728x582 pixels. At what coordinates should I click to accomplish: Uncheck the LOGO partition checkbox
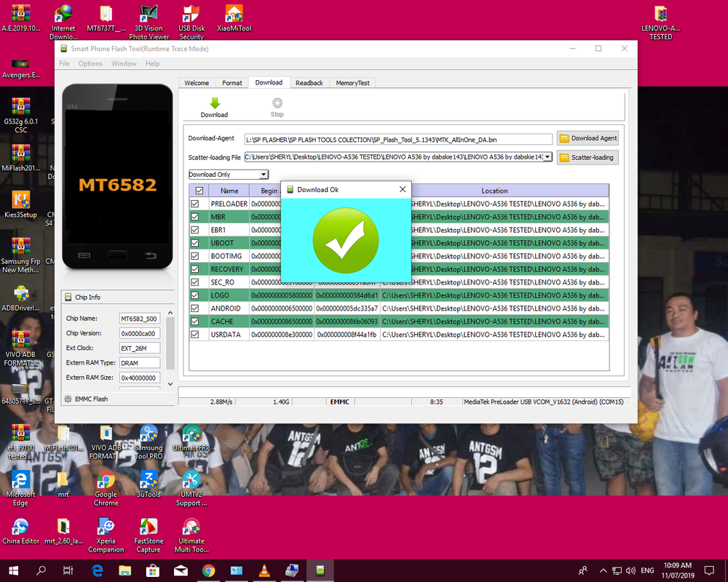click(195, 295)
